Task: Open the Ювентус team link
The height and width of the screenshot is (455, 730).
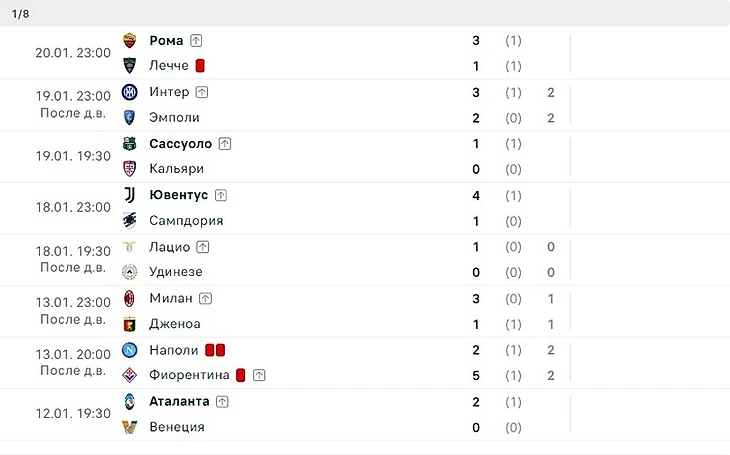Action: [x=178, y=195]
